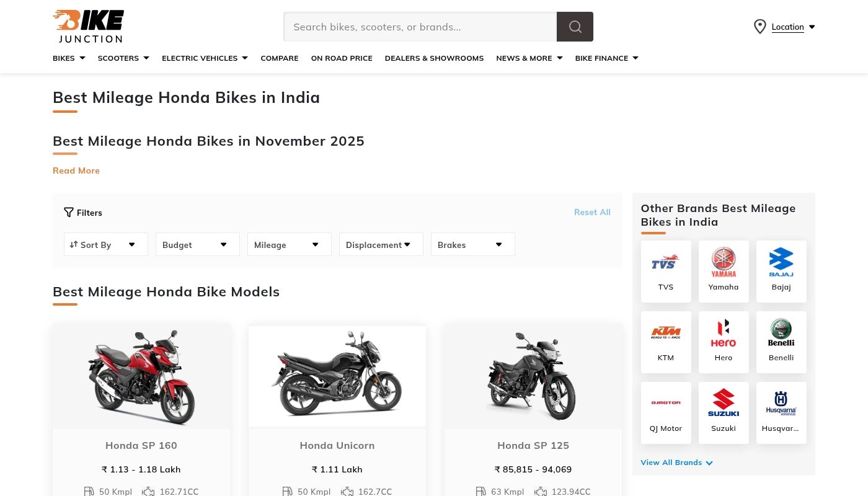This screenshot has width=868, height=496.
Task: Click the search magnifier button
Action: [575, 27]
